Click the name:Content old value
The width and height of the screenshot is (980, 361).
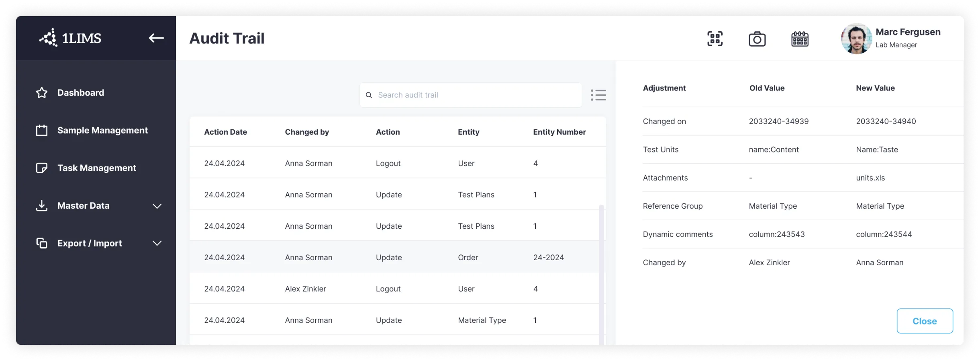tap(774, 150)
